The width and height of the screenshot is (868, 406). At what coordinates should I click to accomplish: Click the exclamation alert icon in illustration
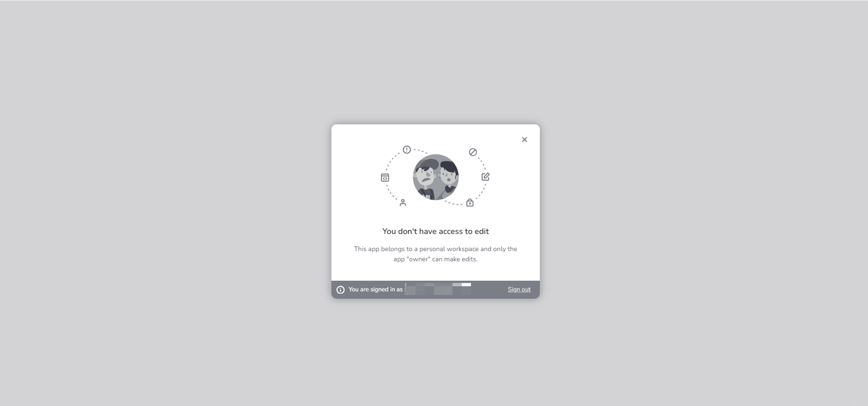click(407, 149)
